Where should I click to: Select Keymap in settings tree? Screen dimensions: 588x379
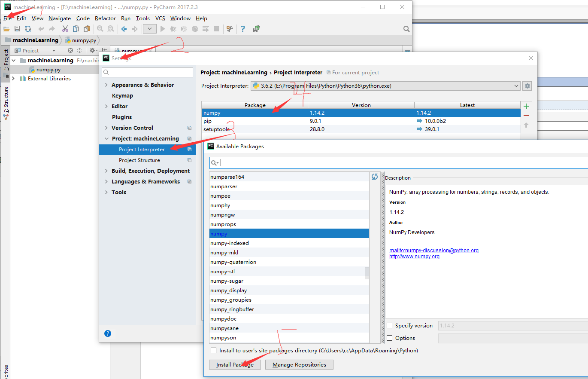pyautogui.click(x=122, y=96)
